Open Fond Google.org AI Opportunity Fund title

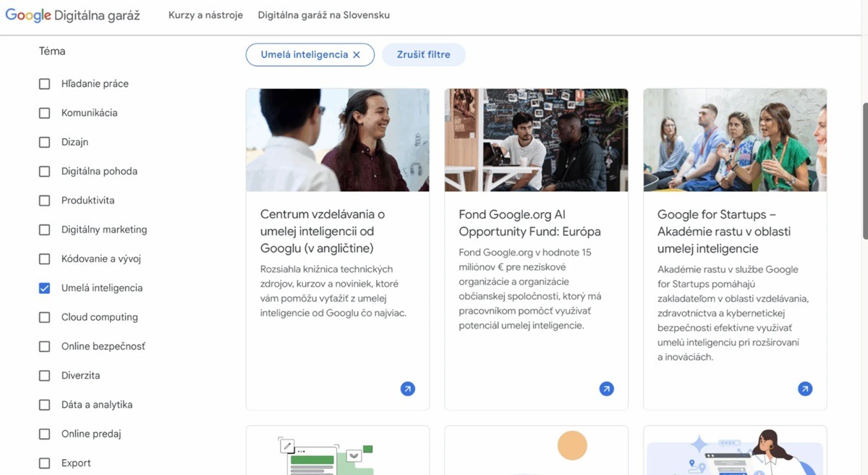tap(530, 223)
